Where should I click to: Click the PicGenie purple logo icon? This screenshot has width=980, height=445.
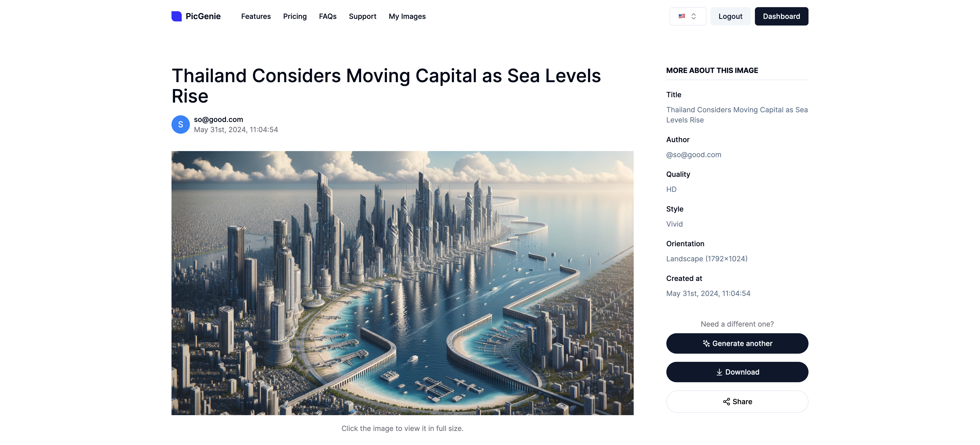pos(177,16)
